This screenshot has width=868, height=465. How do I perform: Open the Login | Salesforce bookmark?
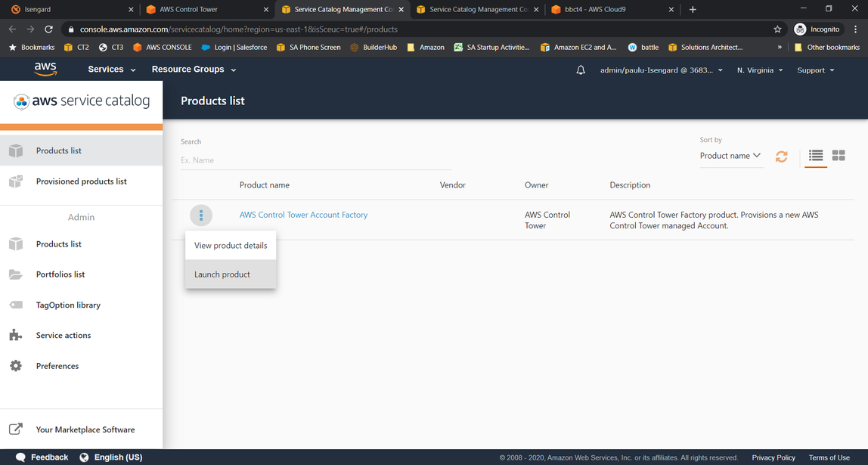[234, 48]
